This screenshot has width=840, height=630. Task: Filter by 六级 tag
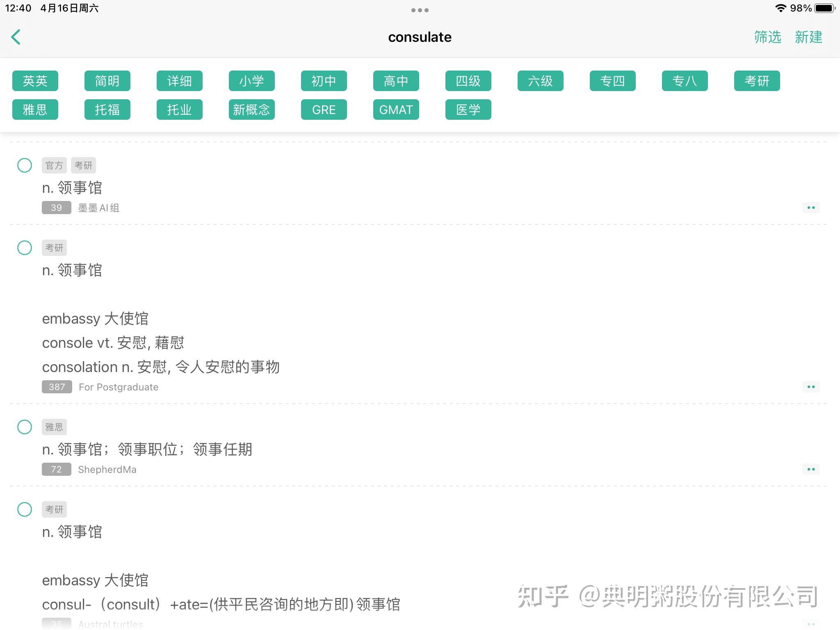[541, 81]
